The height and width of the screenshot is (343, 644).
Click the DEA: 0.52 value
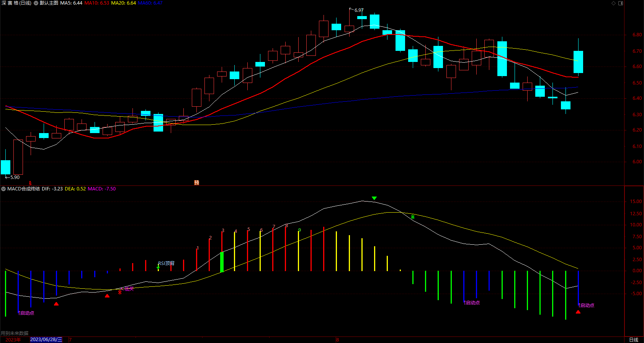(x=75, y=189)
